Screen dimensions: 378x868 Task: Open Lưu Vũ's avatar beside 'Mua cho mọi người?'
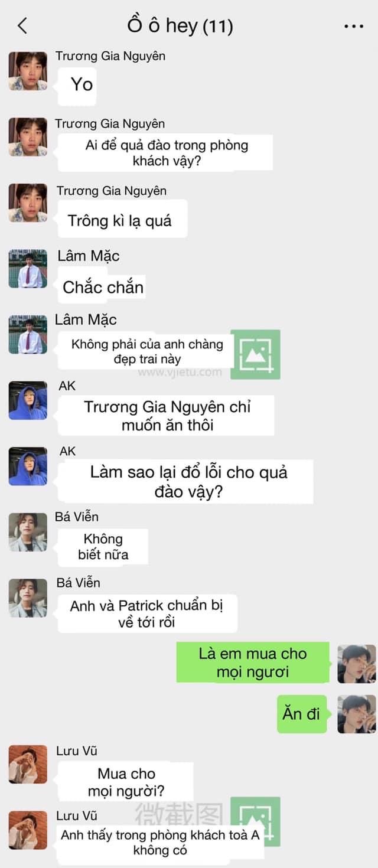[x=28, y=764]
